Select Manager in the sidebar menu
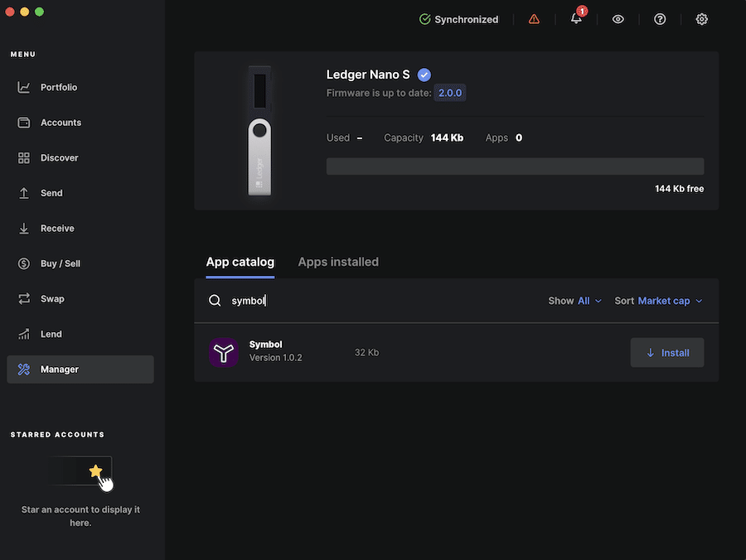Viewport: 746px width, 560px height. [x=80, y=369]
